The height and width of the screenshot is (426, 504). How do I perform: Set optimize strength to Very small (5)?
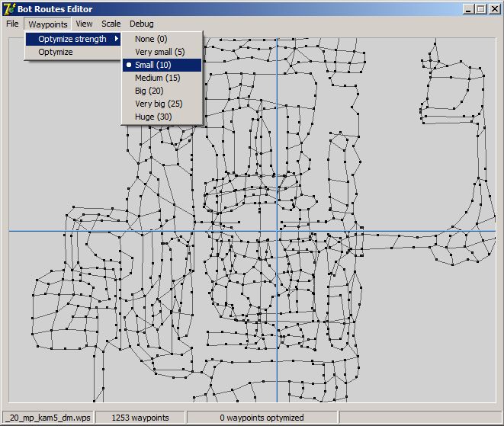point(162,52)
